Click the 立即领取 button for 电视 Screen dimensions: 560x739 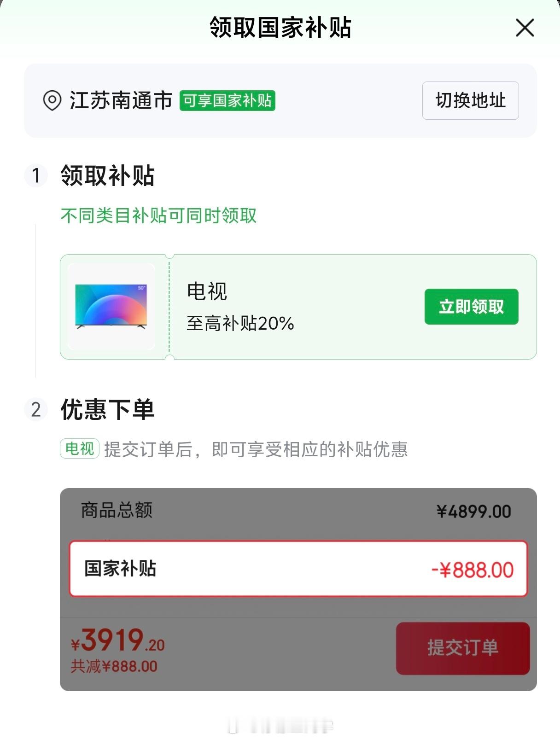(x=471, y=307)
